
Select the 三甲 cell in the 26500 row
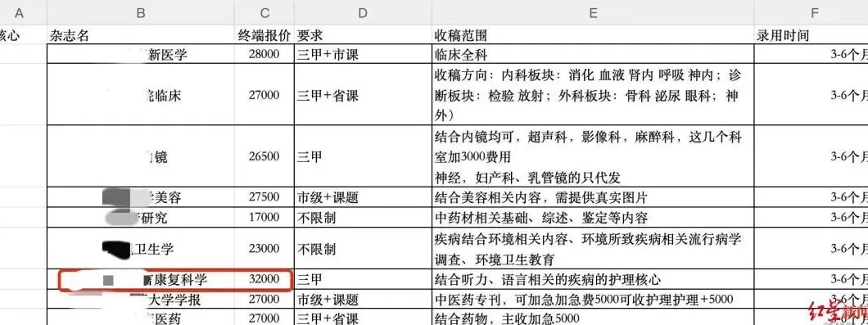pyautogui.click(x=363, y=156)
